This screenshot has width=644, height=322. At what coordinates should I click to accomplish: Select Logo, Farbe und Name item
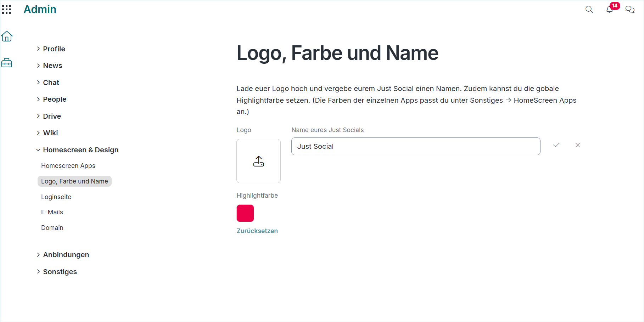pos(74,181)
